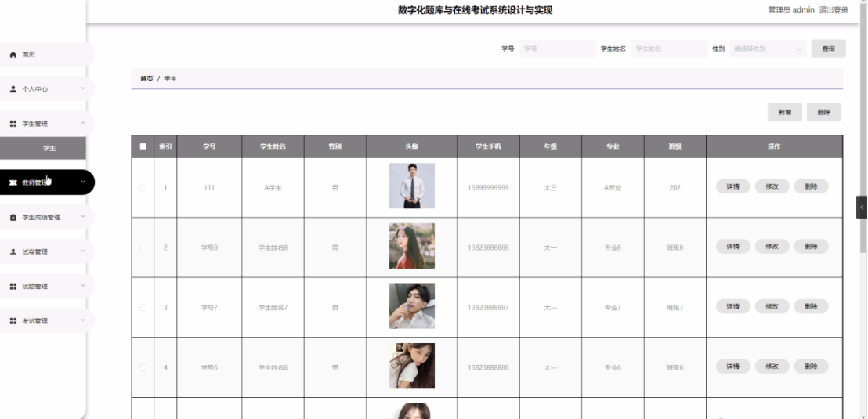Expand the 试题管理 menu chevron

click(x=83, y=286)
